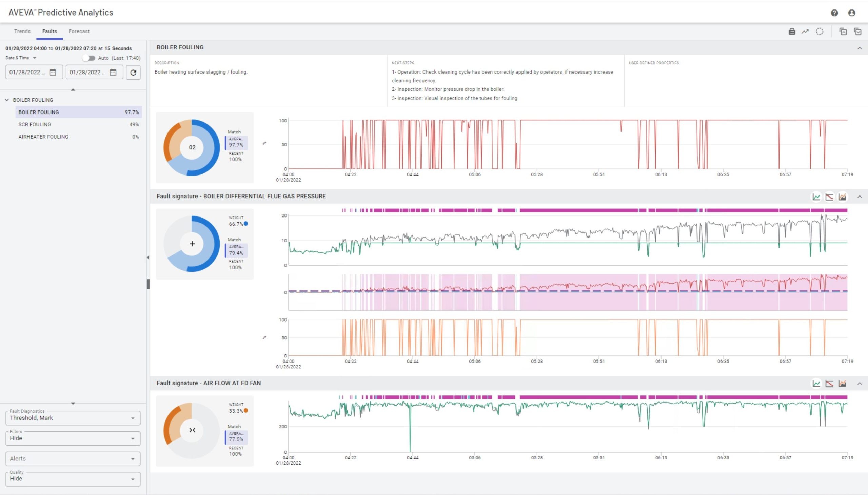Toggle the Auto refresh switch
Image resolution: width=868 pixels, height=495 pixels.
point(89,58)
